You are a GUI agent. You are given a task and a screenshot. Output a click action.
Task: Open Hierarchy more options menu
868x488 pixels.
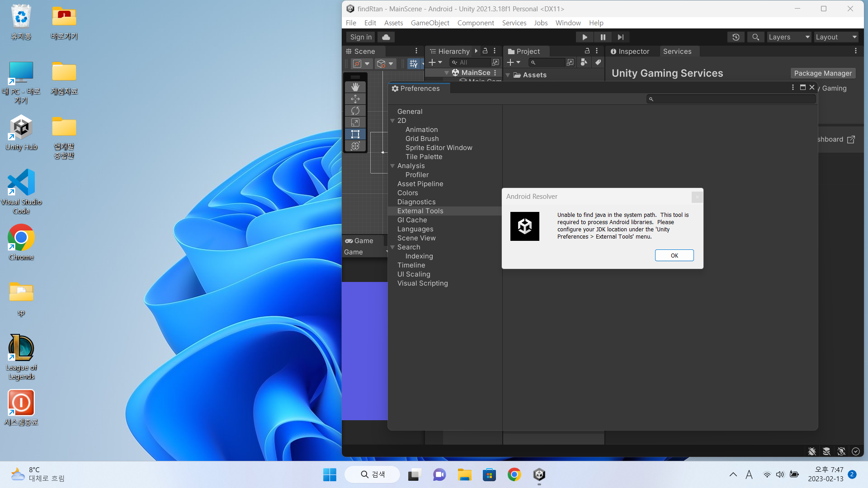tap(495, 51)
